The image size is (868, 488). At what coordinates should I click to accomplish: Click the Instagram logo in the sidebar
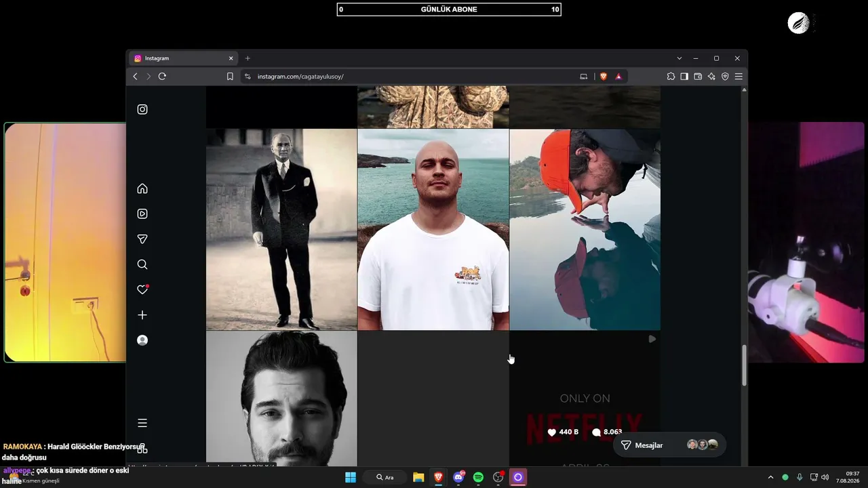point(142,109)
